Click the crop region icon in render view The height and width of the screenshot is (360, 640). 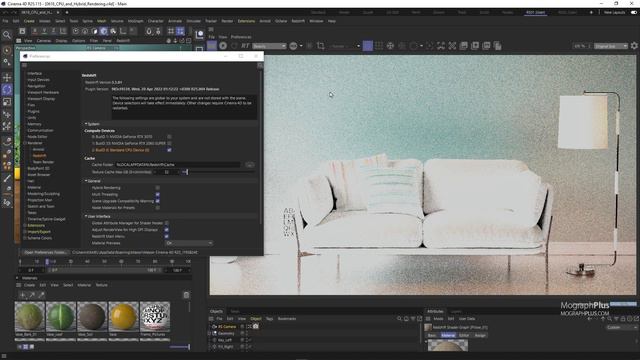pyautogui.click(x=320, y=46)
